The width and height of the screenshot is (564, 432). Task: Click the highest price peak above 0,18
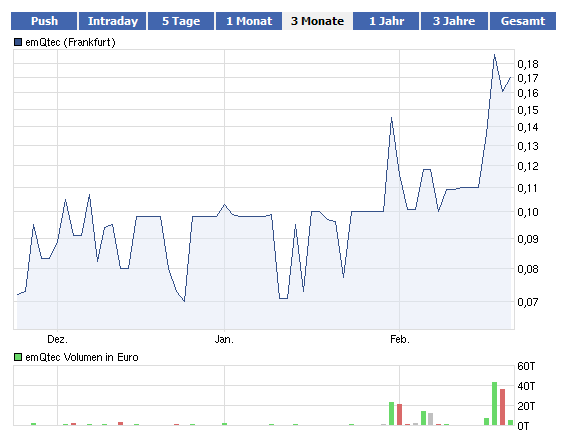[494, 55]
